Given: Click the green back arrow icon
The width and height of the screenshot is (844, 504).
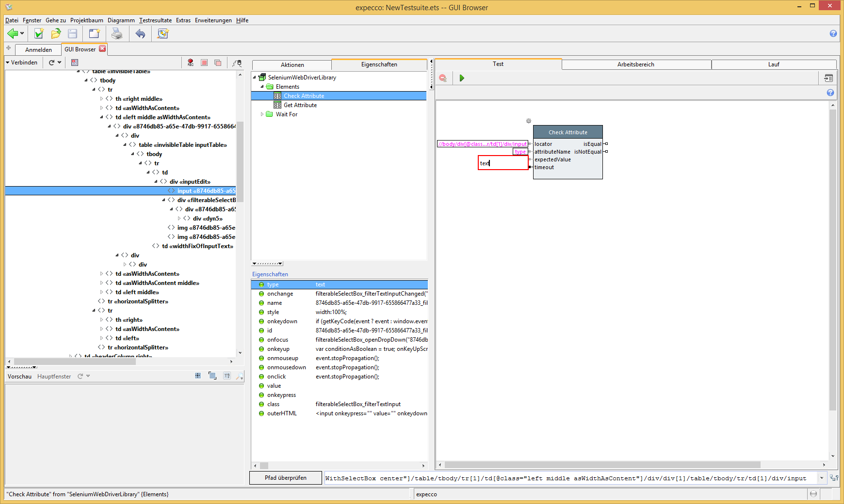Looking at the screenshot, I should [x=13, y=33].
